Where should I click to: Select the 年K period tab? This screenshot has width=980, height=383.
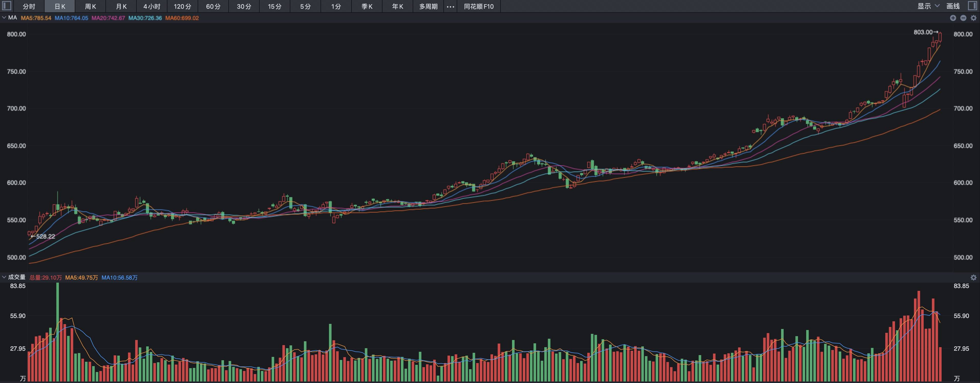[398, 6]
